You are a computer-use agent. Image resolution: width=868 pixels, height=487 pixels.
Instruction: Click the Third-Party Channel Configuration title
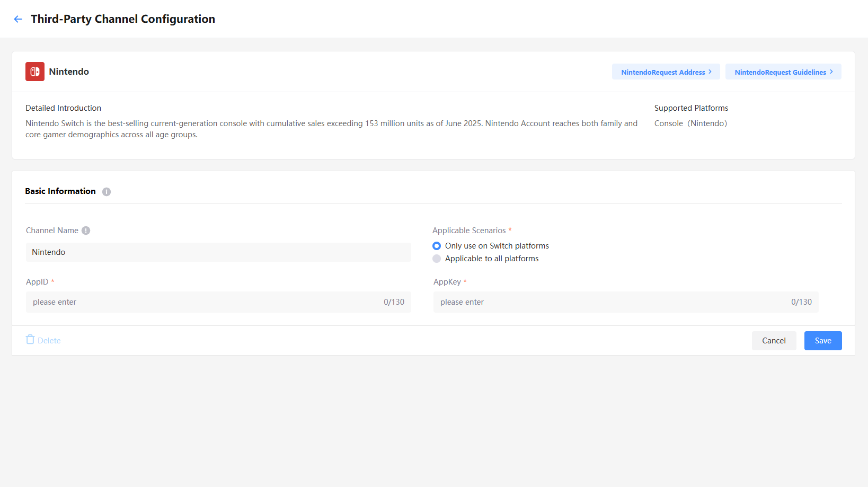[x=123, y=19]
